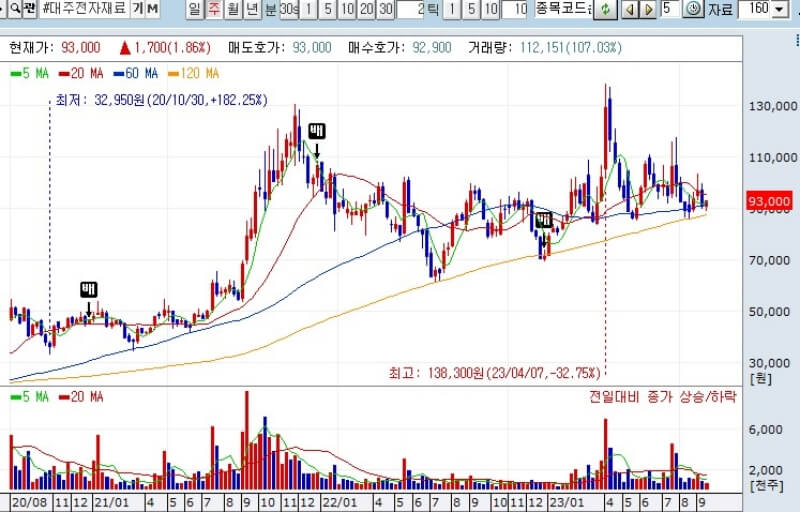
Task: Click the 23/01 date axis label
Action: (567, 502)
